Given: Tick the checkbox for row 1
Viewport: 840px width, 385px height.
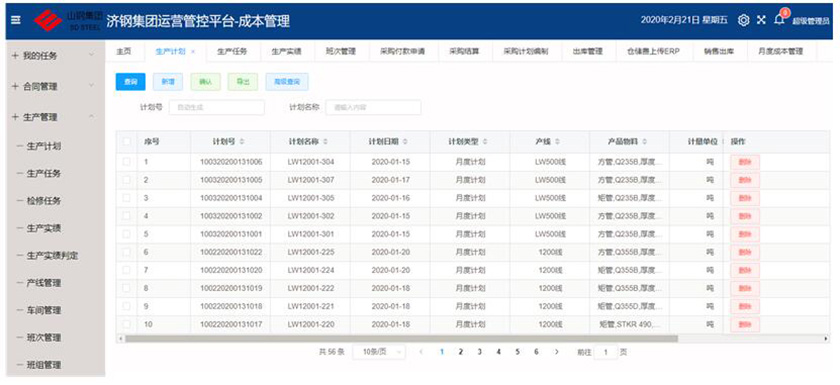Looking at the screenshot, I should point(126,162).
